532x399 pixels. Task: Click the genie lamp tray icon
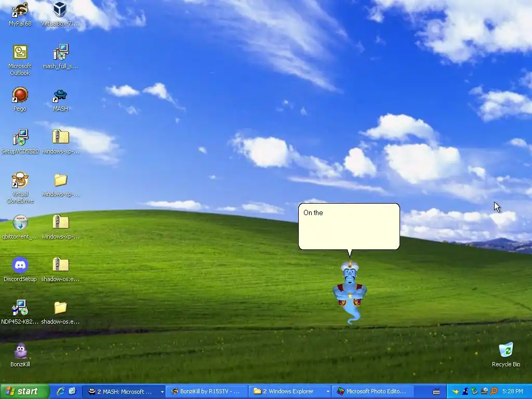[456, 391]
